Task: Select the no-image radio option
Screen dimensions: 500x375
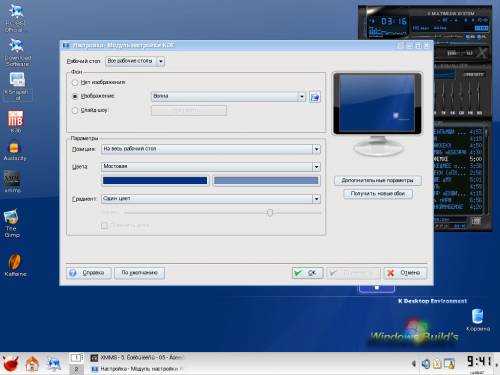Action: [75, 82]
